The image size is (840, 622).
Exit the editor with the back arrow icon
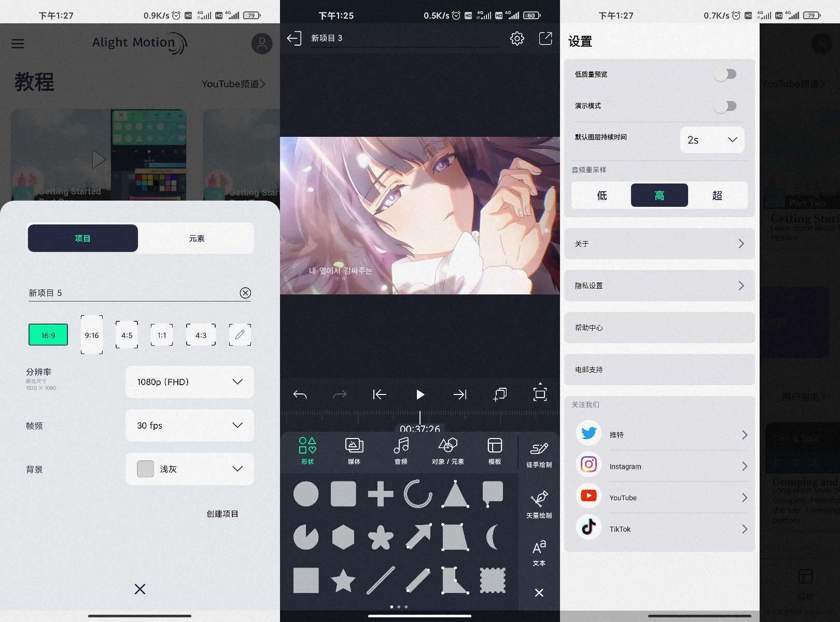point(294,38)
